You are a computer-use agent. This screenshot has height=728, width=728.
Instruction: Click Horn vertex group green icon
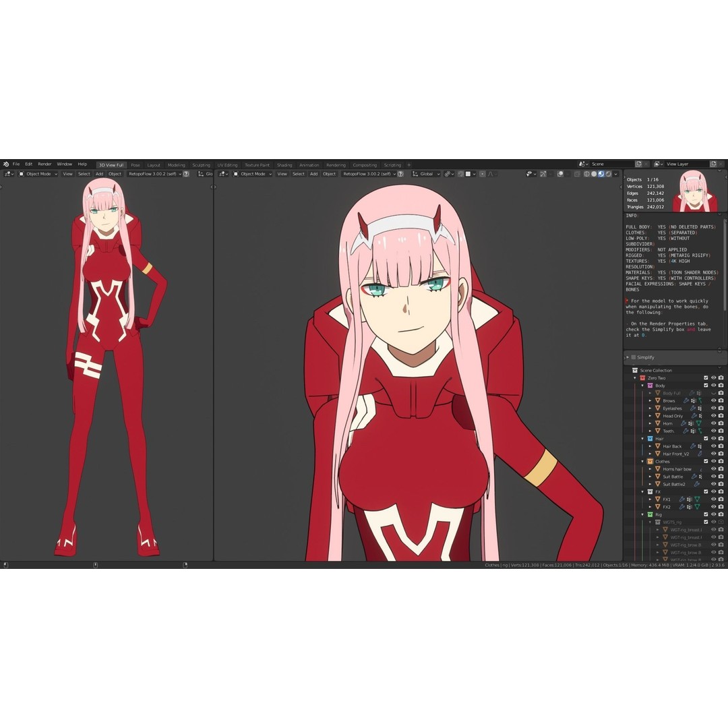click(x=699, y=423)
